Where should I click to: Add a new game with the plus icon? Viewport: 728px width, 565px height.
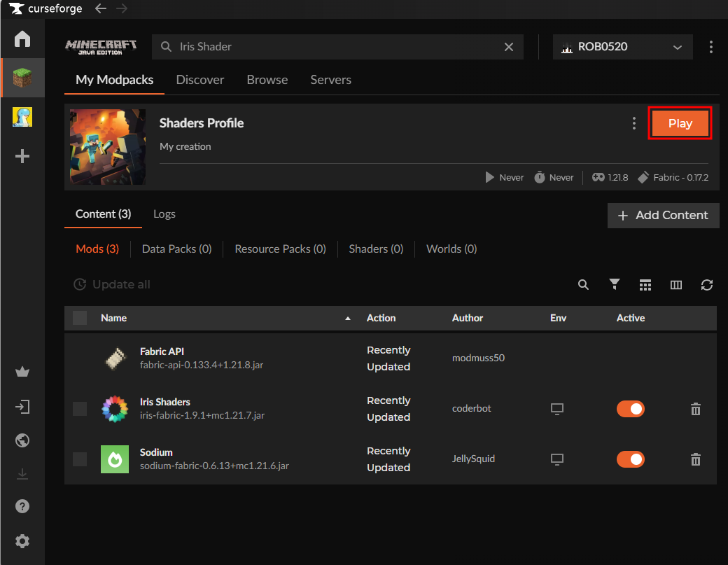(22, 156)
